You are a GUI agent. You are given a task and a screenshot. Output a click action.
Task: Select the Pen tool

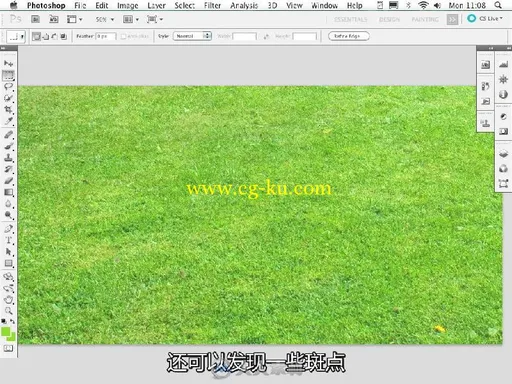tap(8, 229)
